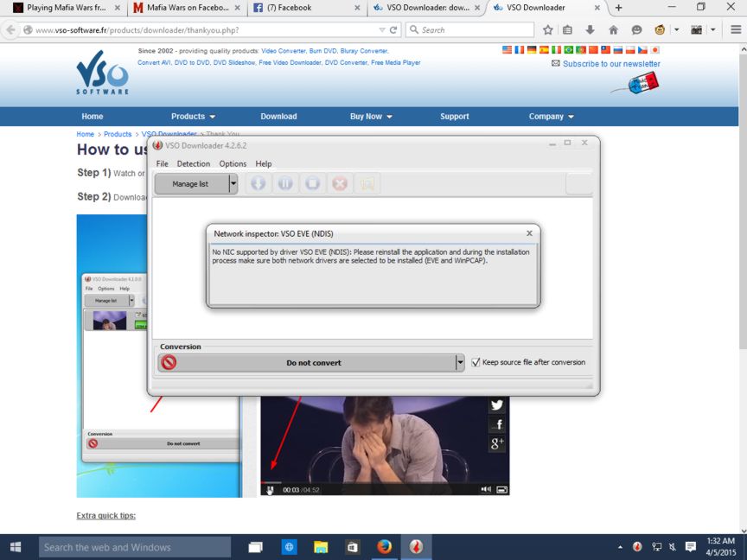Click the Firefox Home icon
This screenshot has height=560, width=747.
614,30
